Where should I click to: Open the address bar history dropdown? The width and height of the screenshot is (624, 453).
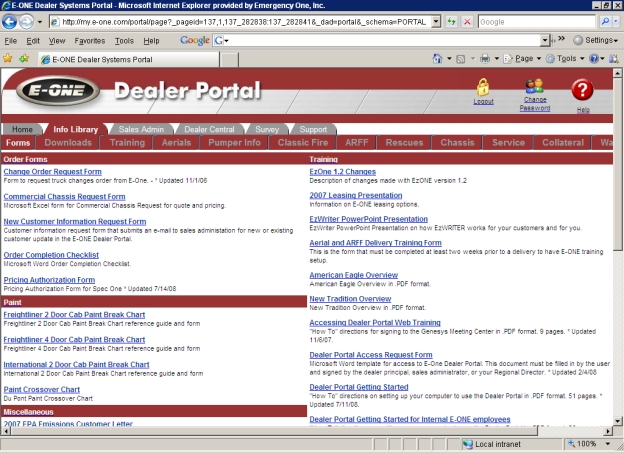(436, 21)
